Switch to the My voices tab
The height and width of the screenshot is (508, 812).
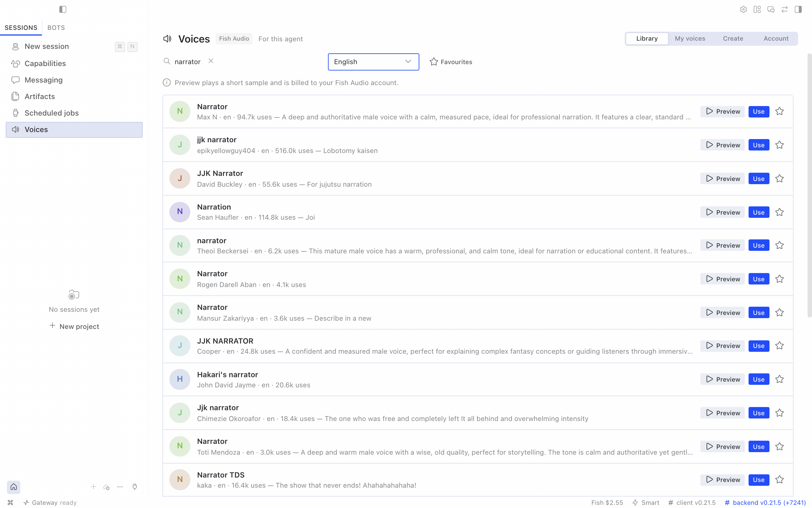pyautogui.click(x=690, y=39)
